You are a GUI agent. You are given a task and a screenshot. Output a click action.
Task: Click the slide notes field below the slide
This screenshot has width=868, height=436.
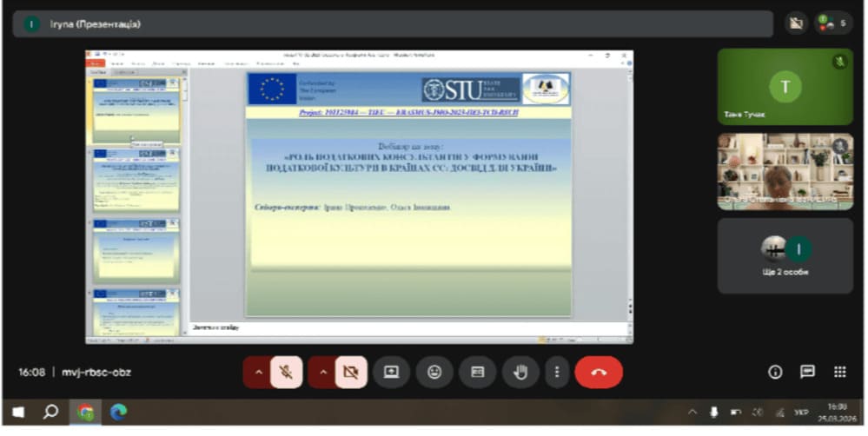tap(409, 328)
